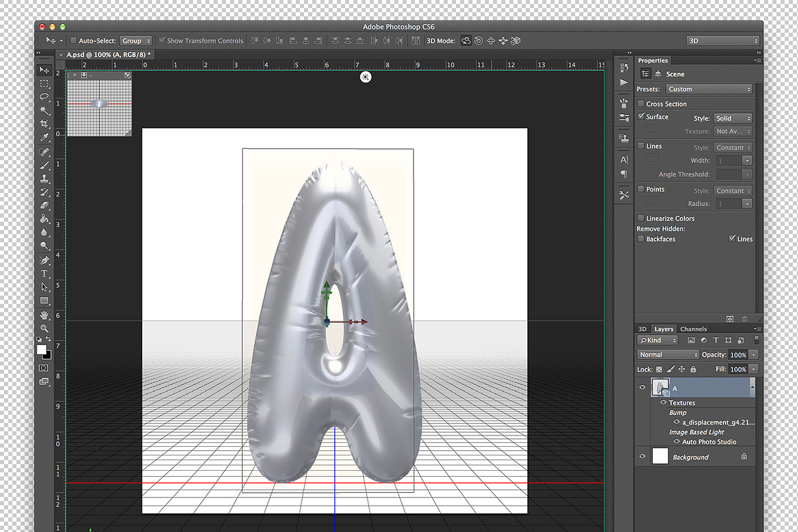Enable the Lines render checkbox

pyautogui.click(x=641, y=146)
